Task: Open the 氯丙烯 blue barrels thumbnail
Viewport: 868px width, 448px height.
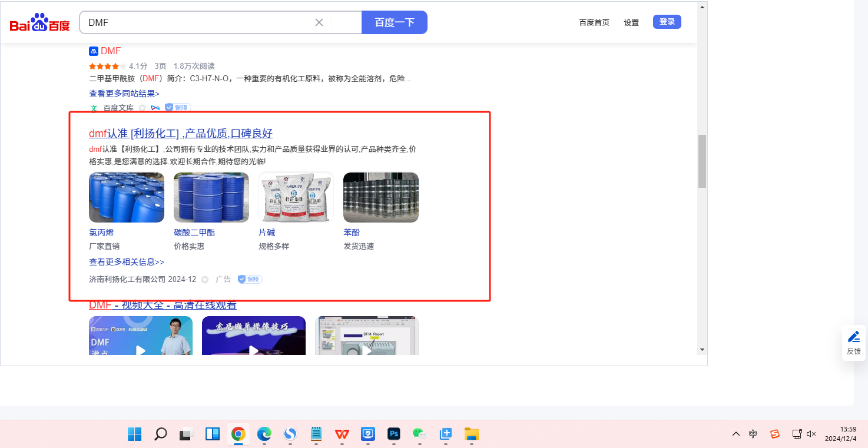Action: (127, 197)
